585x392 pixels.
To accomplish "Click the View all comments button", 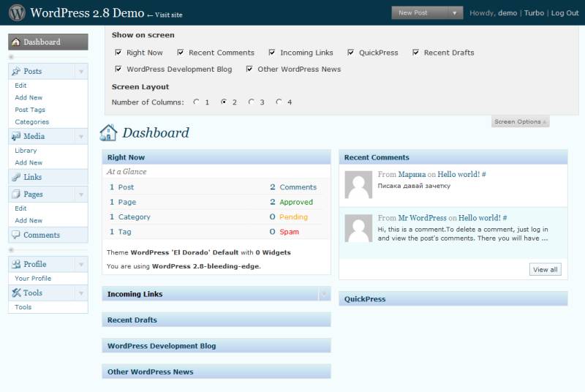I will (x=545, y=269).
